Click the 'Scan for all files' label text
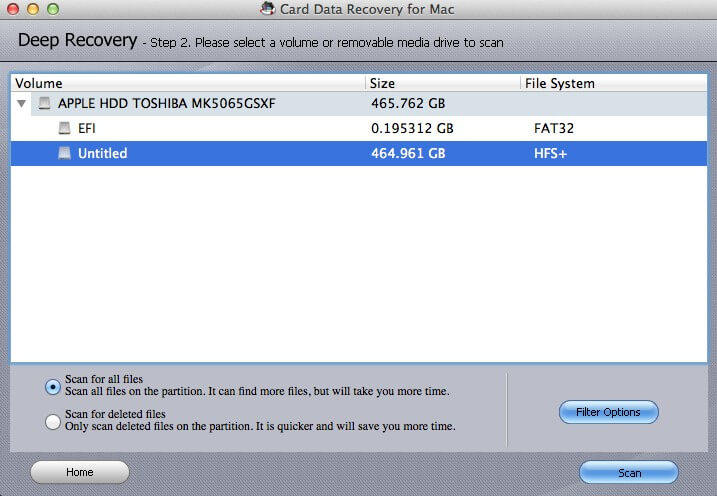The width and height of the screenshot is (717, 496). point(104,379)
